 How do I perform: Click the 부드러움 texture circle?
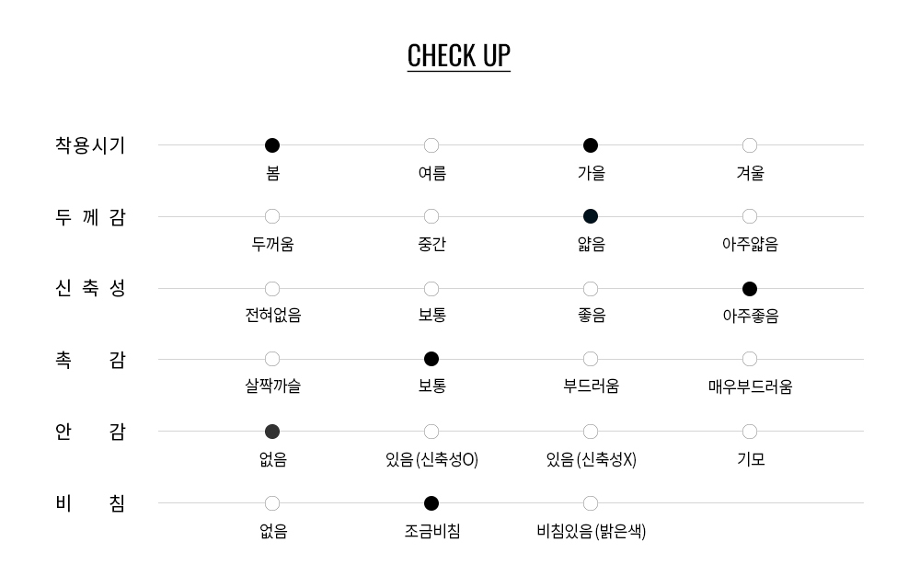click(591, 359)
